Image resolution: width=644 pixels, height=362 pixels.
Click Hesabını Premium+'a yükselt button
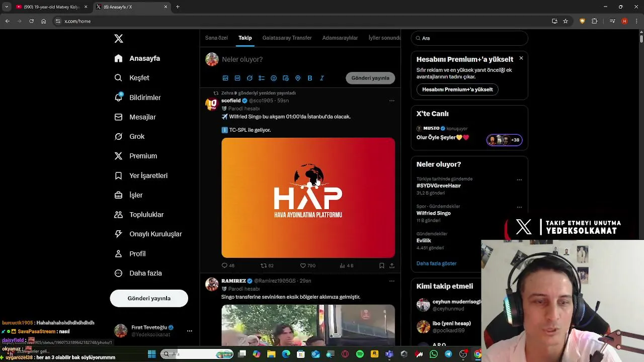click(x=457, y=89)
